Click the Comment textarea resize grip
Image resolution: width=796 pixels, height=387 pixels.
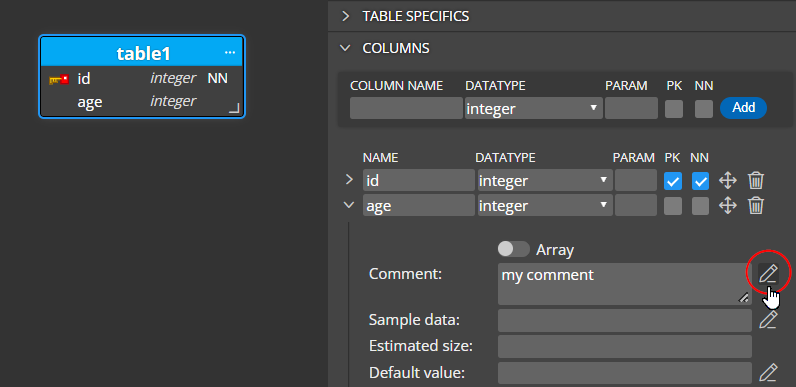(744, 298)
